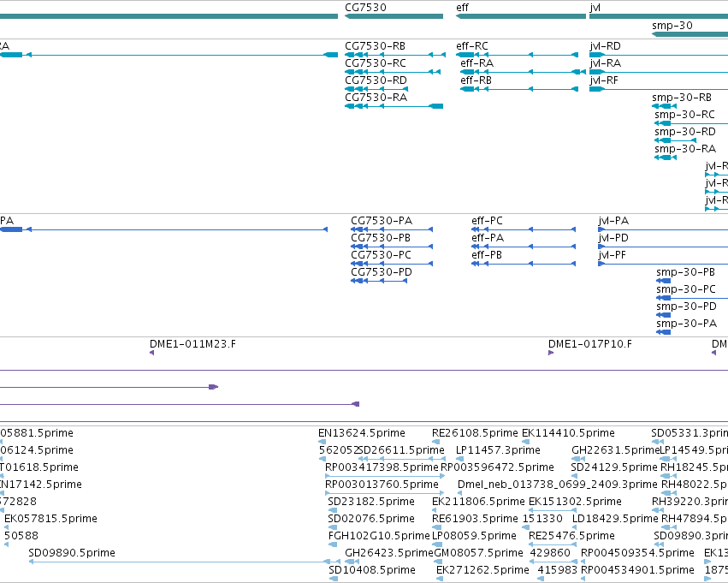Select EST label SD09890.5prime
Viewport: 728px width, 583px height.
(72, 553)
